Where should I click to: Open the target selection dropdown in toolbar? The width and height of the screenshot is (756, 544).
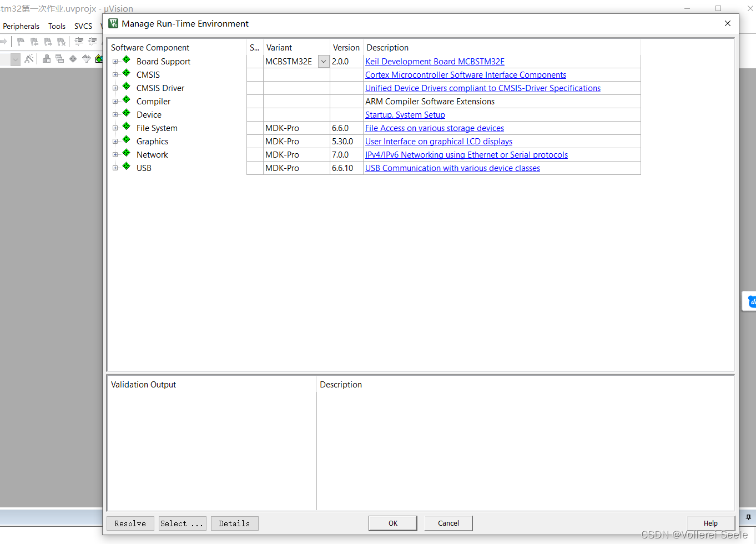(x=16, y=59)
